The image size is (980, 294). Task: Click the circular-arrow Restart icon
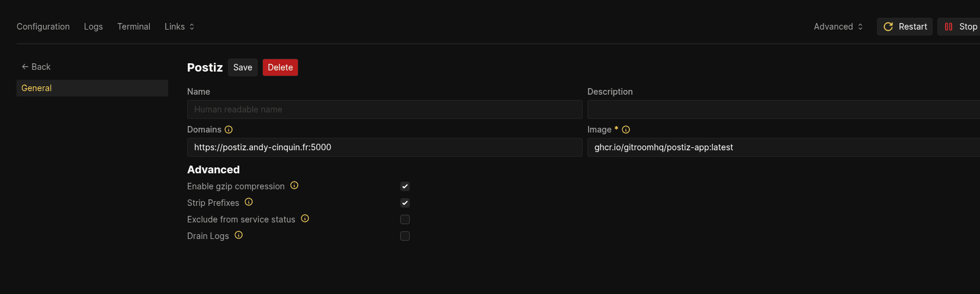point(888,27)
